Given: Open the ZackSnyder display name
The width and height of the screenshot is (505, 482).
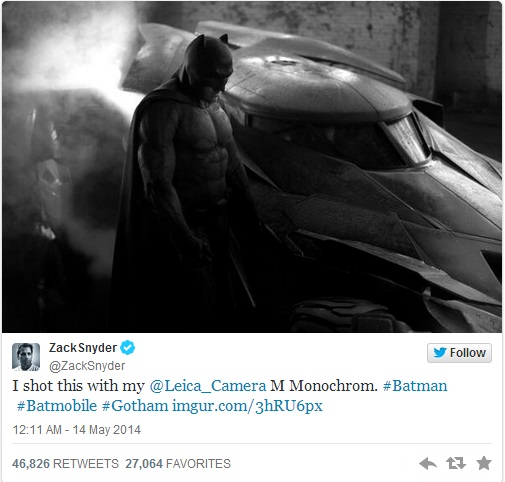Looking at the screenshot, I should click(x=83, y=348).
